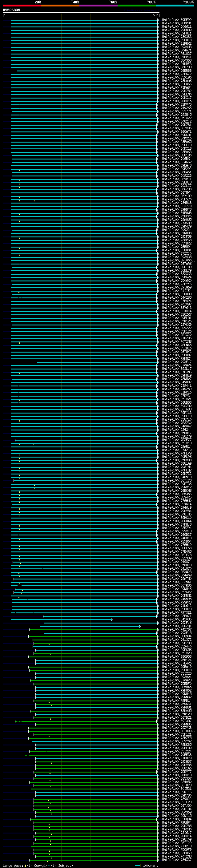Select the UniRef100_Q5K125 label
This screenshot has width=197, height=868.
tap(176, 321)
